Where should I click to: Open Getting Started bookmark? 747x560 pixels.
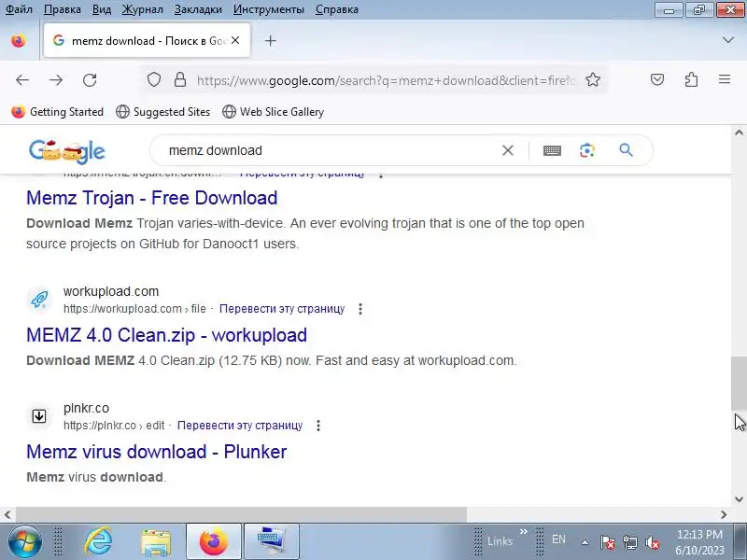58,112
